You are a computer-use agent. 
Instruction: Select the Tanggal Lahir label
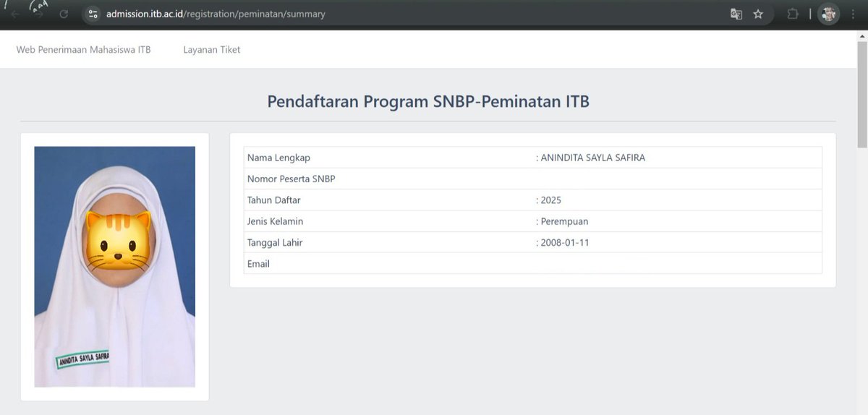[x=275, y=242]
